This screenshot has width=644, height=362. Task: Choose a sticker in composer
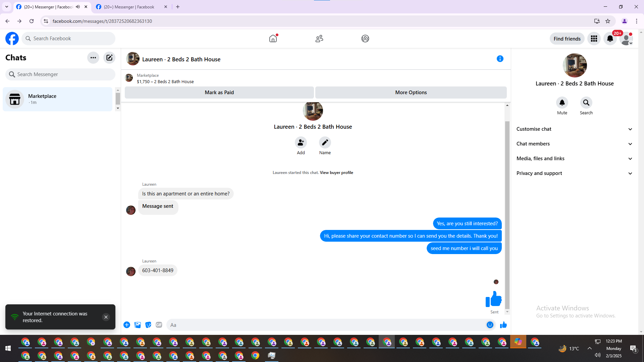(148, 325)
